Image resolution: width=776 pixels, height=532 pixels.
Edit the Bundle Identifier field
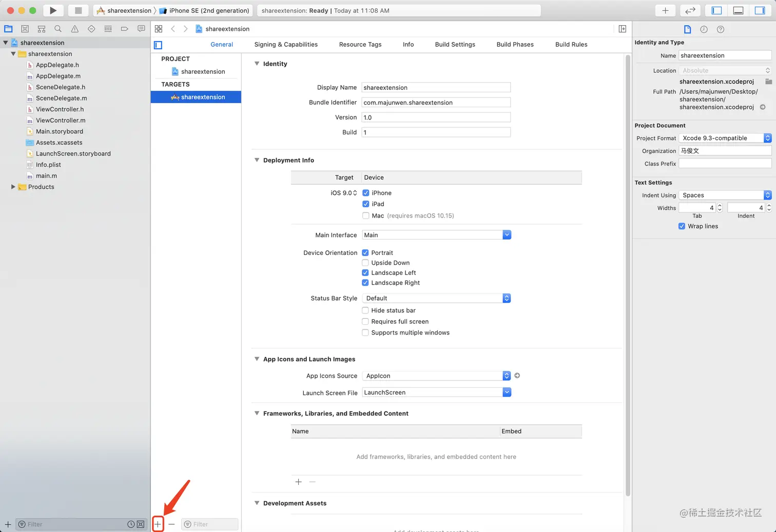tap(436, 103)
